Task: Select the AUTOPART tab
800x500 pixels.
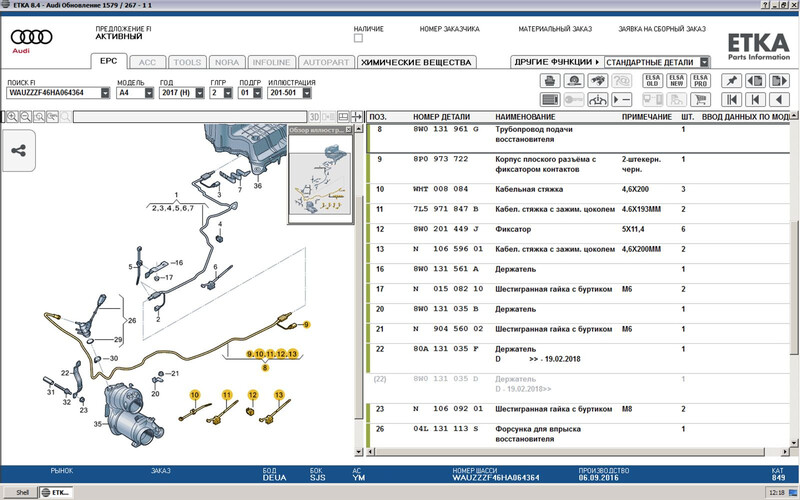Action: pos(326,62)
